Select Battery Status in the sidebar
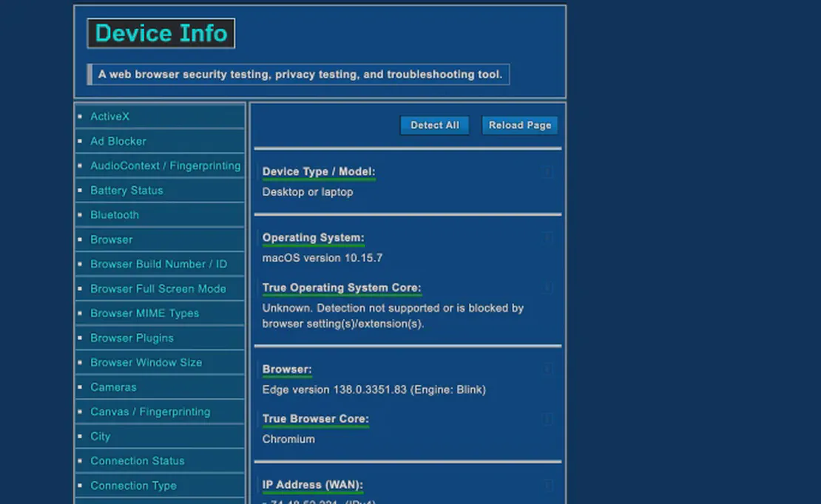Image resolution: width=821 pixels, height=504 pixels. point(126,191)
